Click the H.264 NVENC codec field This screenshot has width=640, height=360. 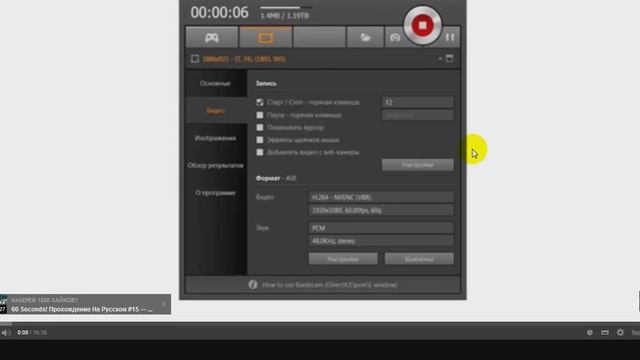point(381,197)
